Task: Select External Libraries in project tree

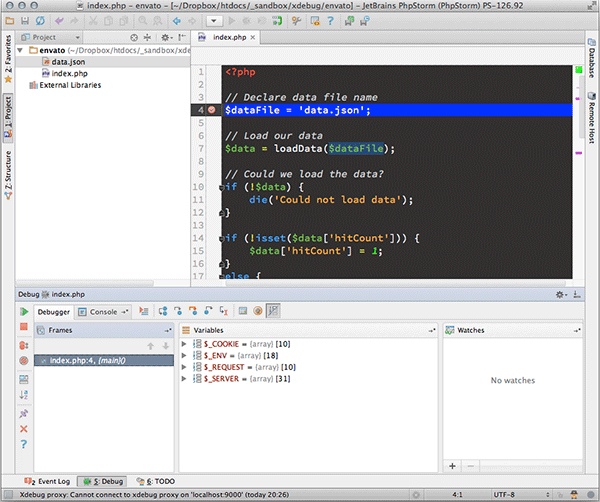Action: click(70, 85)
